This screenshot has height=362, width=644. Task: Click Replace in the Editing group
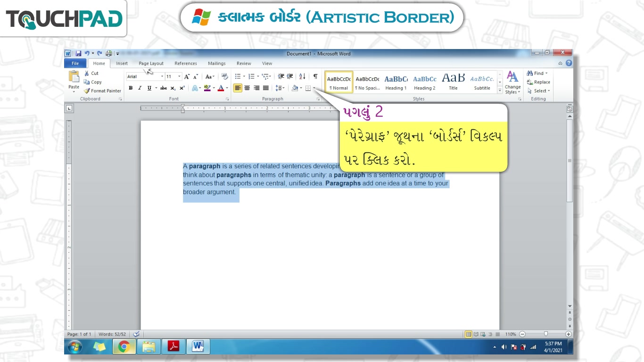538,82
